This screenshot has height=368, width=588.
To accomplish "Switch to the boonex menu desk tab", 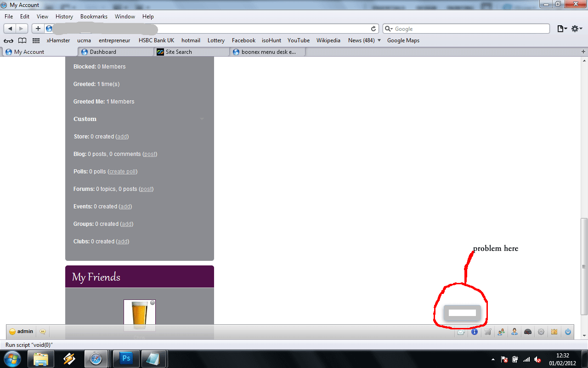I will [x=267, y=52].
